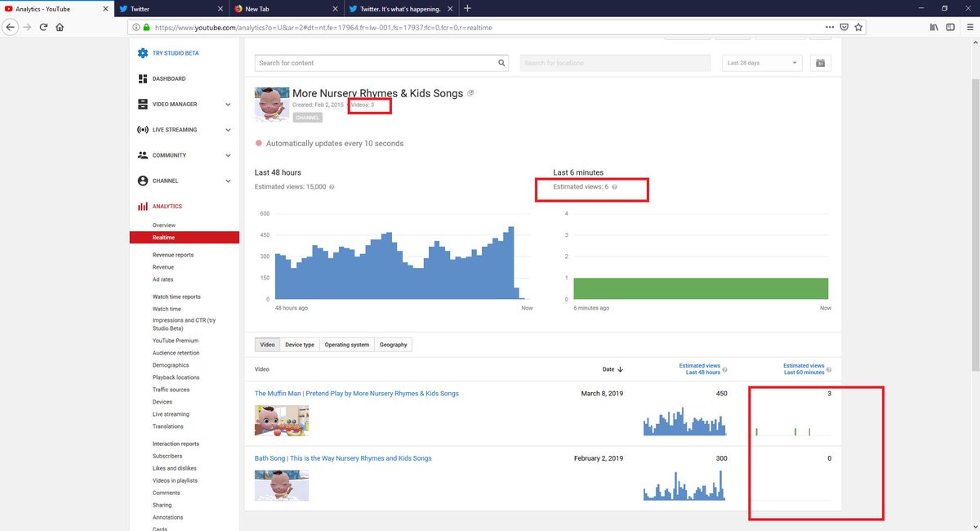Click the Community people icon
This screenshot has height=531, width=980.
(143, 155)
